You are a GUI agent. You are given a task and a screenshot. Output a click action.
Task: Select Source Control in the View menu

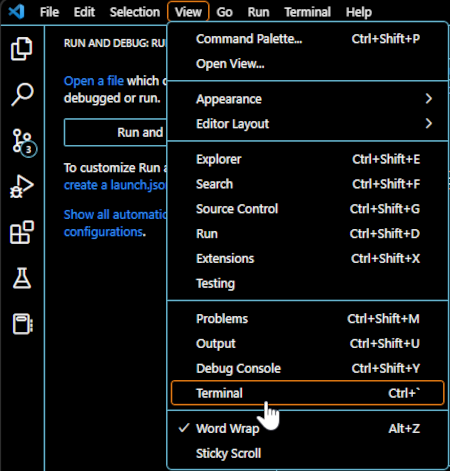click(x=307, y=209)
